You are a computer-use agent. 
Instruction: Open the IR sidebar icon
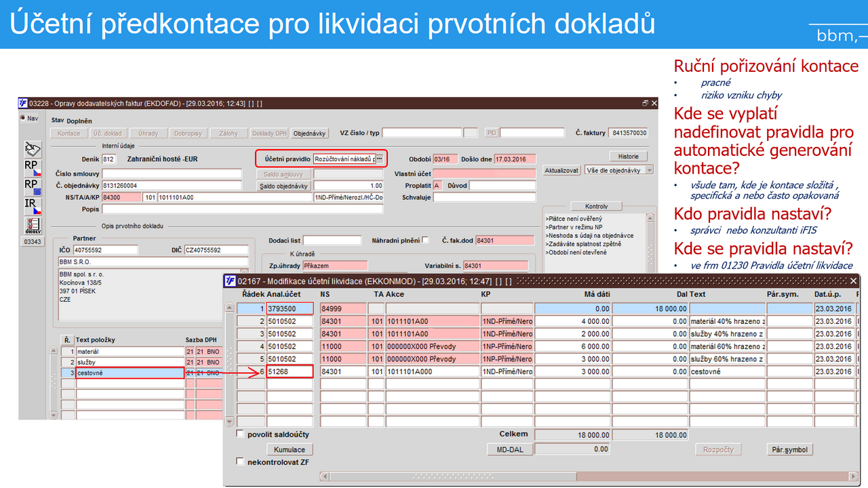point(33,205)
